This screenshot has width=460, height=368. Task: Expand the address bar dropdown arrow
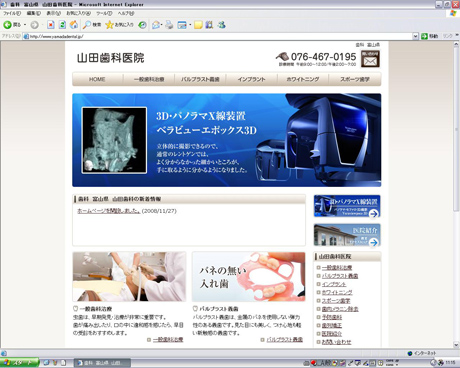(415, 36)
